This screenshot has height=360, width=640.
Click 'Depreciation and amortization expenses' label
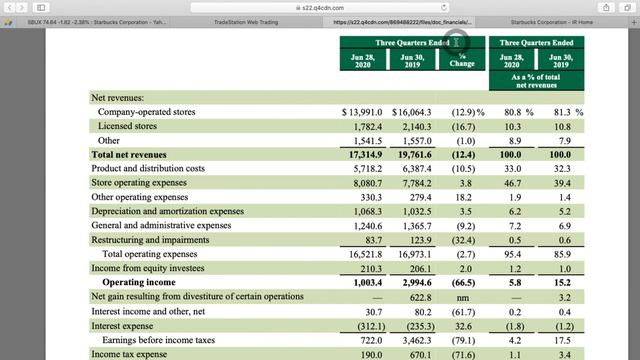pos(167,211)
